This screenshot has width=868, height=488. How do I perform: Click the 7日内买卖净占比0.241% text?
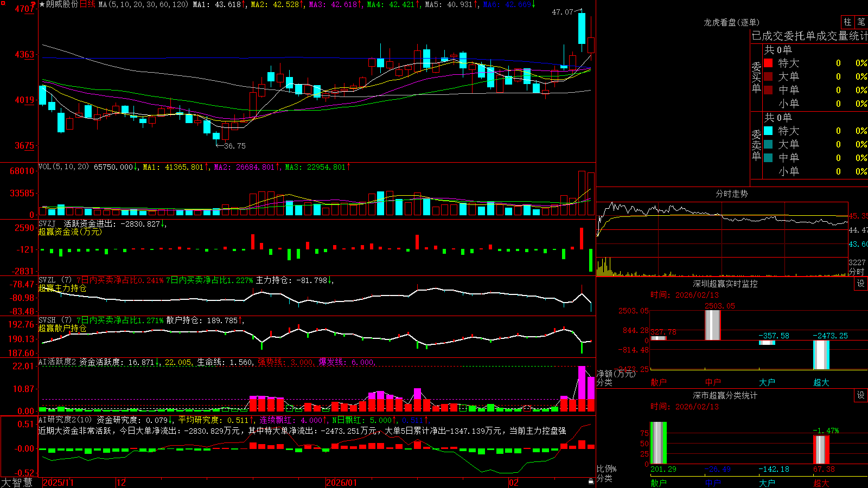pos(119,280)
